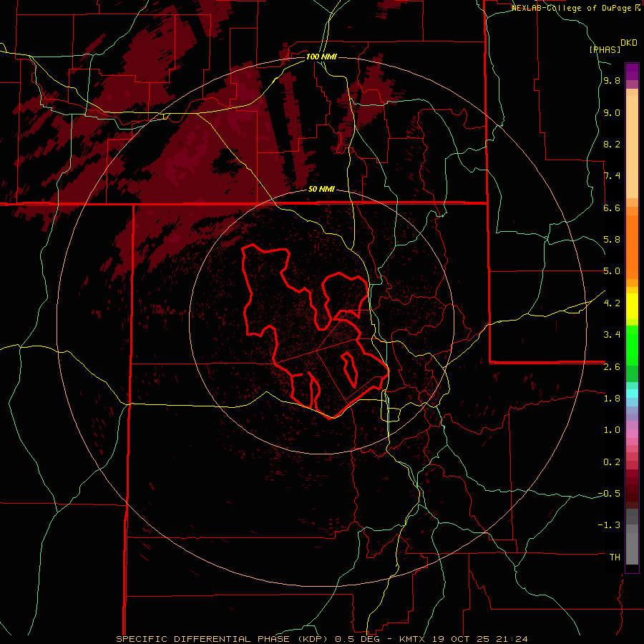Image resolution: width=644 pixels, height=644 pixels.
Task: Click the 50 NMI range ring label
Action: tap(321, 189)
